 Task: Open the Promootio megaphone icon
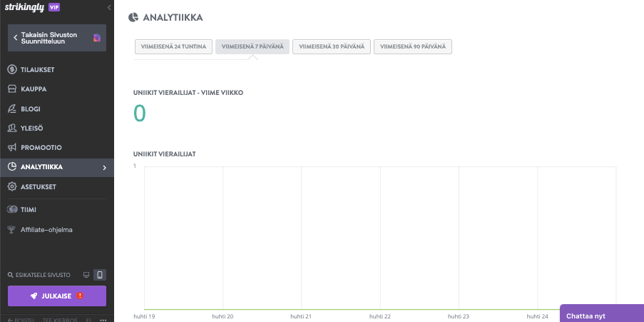click(x=12, y=148)
